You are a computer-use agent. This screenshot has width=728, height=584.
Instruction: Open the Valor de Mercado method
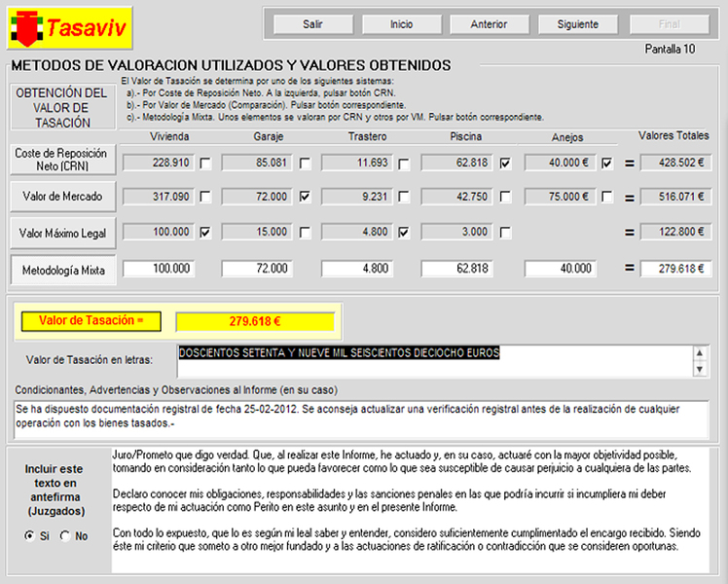pyautogui.click(x=63, y=197)
